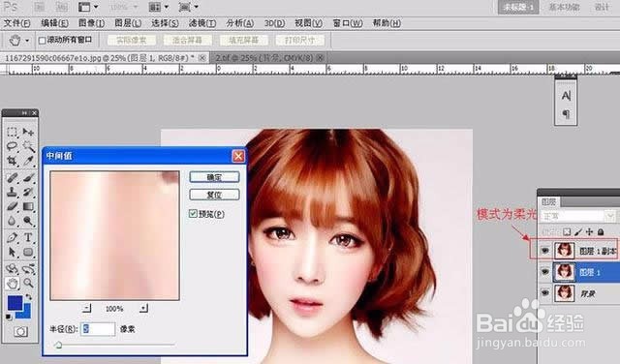Open the Character panel icon
Screen dimensions: 620x364
[566, 96]
